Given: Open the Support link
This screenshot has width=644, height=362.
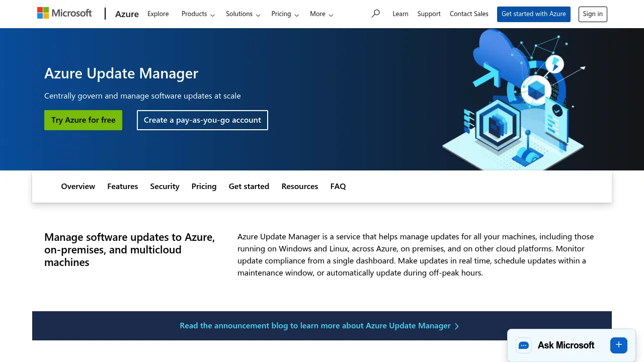Looking at the screenshot, I should click(429, 14).
